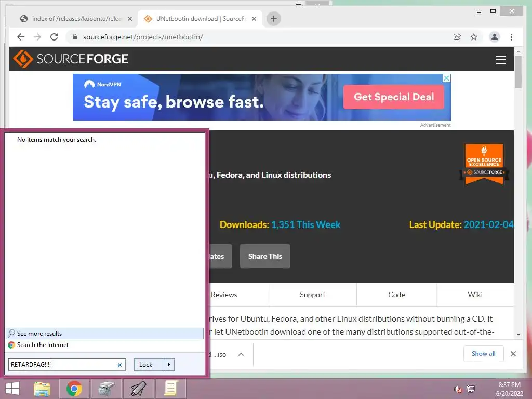Open the Support tab
This screenshot has height=399, width=532.
(312, 295)
